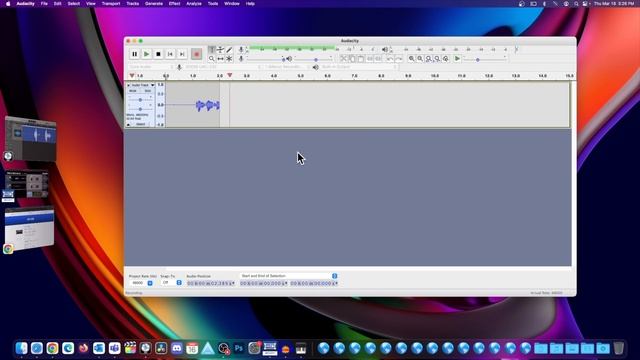Click the red playhead marker on timeline ruler
Viewport: 640px width, 360px height.
(230, 76)
